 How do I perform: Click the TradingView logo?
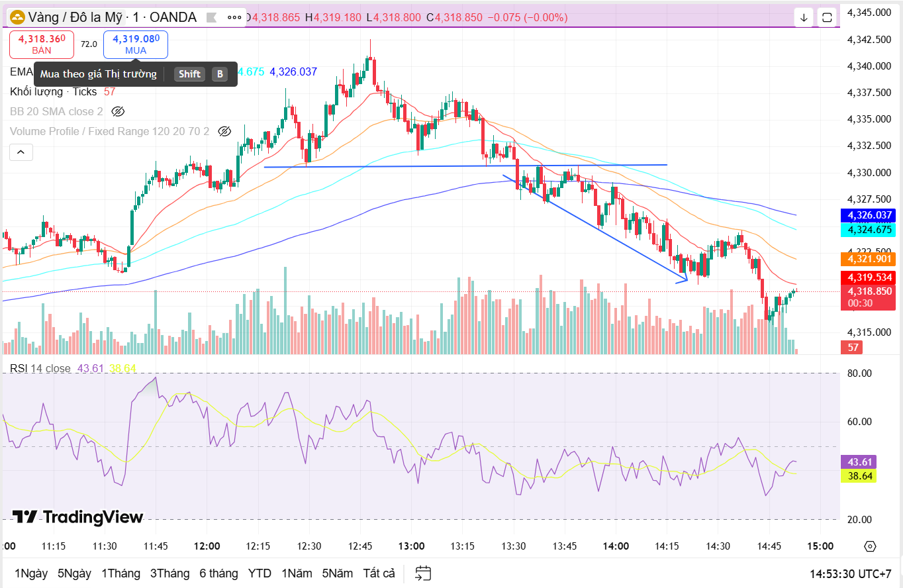[76, 517]
